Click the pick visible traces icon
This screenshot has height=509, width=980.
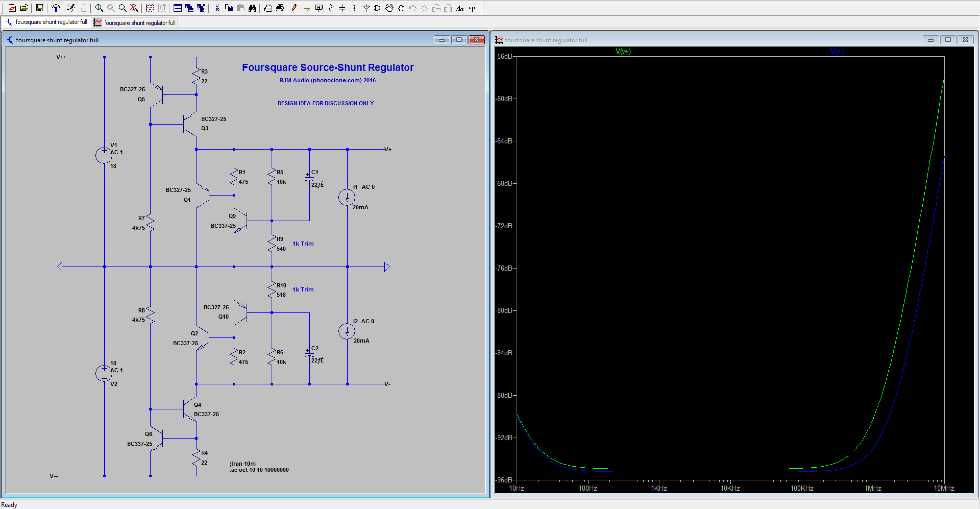(x=150, y=8)
